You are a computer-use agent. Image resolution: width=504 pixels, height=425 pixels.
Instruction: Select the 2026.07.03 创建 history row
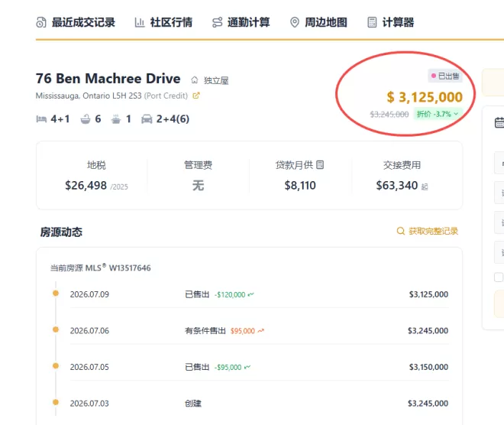[259, 404]
